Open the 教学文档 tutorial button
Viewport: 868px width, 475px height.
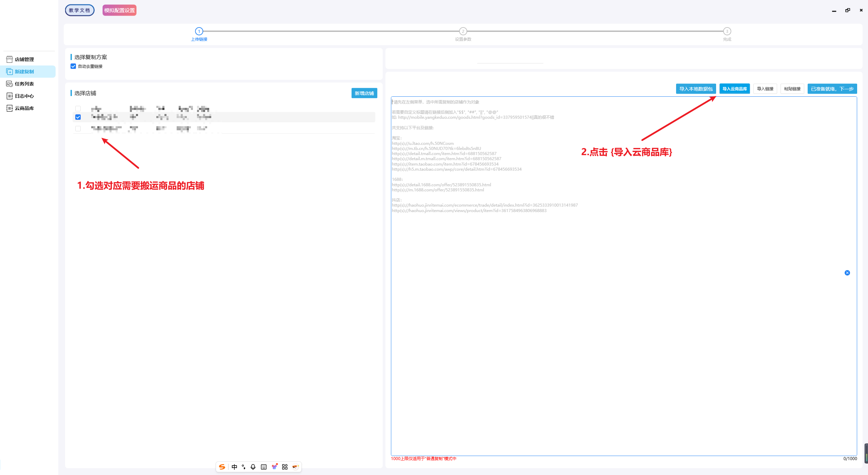tap(80, 10)
